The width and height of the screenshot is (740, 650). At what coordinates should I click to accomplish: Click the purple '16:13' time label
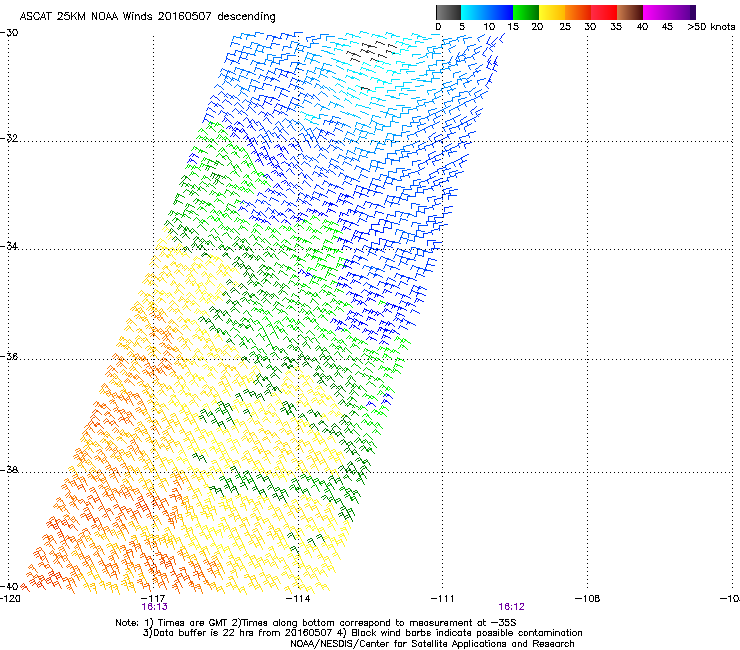(154, 607)
